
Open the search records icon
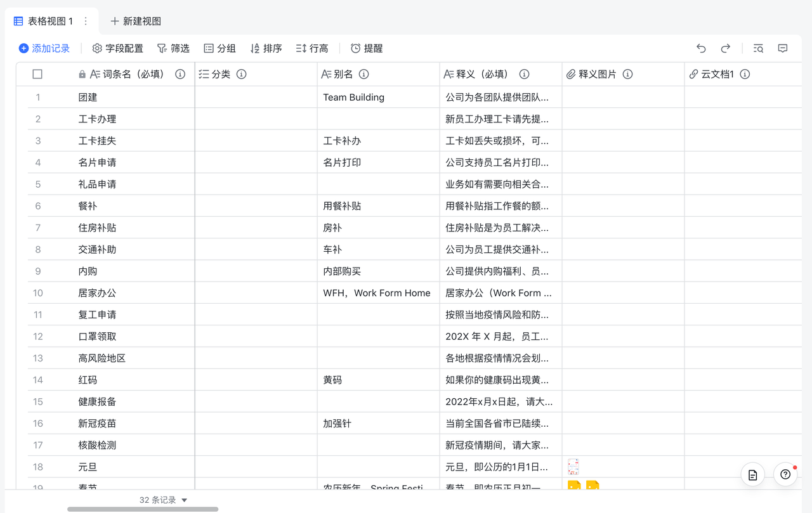(758, 48)
